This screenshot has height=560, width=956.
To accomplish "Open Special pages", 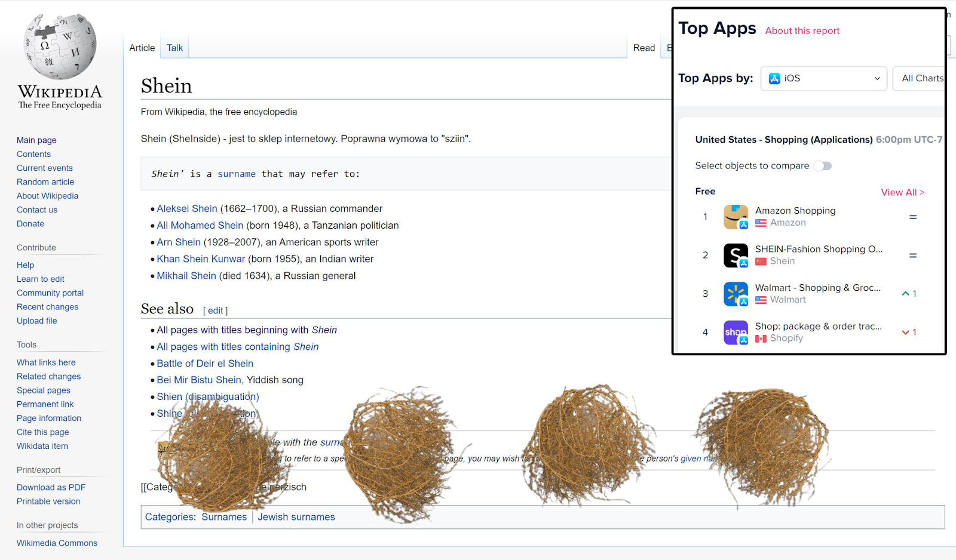I will tap(44, 390).
